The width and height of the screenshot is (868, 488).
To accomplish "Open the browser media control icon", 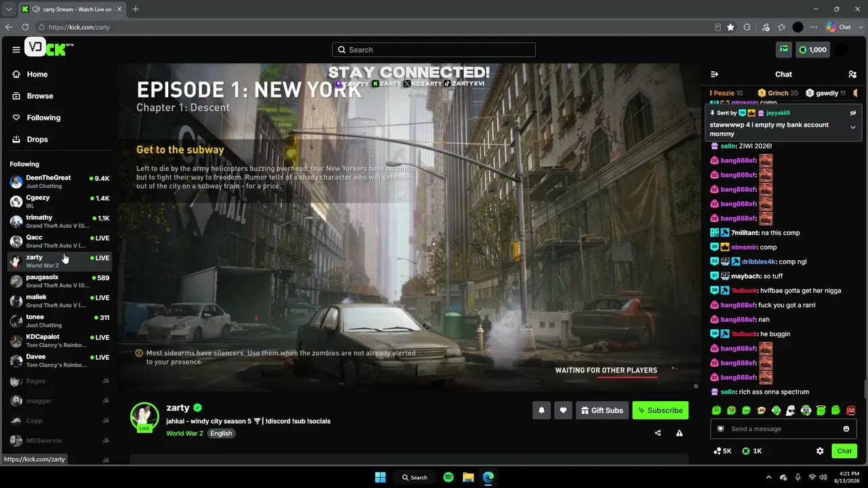I will click(766, 27).
